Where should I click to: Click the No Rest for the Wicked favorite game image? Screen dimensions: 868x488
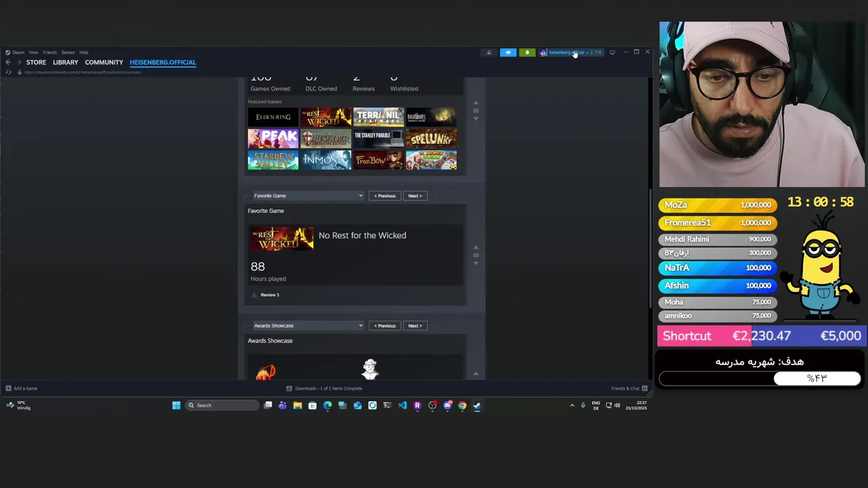pos(282,239)
